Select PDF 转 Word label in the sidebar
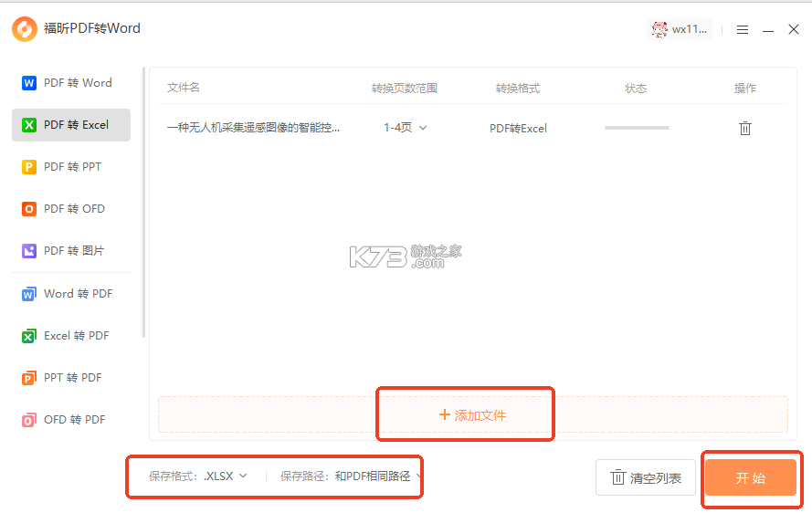This screenshot has height=513, width=812. pos(78,83)
